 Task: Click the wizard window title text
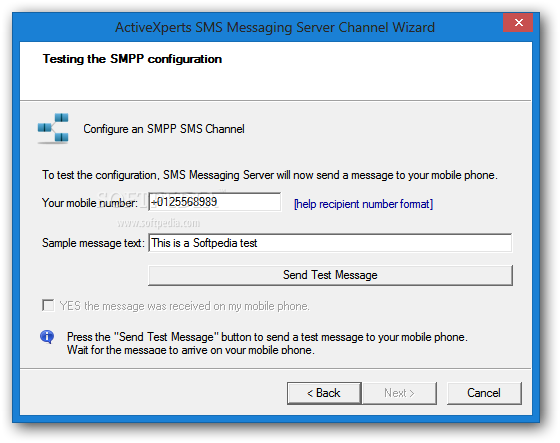point(275,27)
